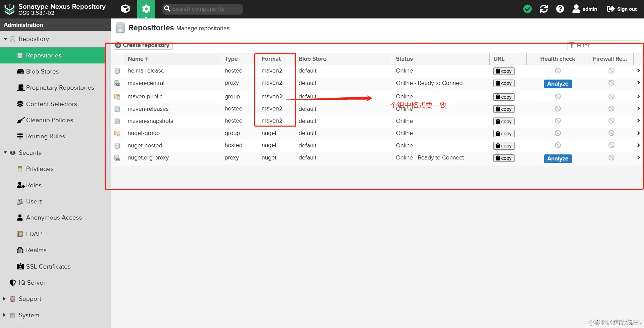Open maven-central row chevron

638,83
